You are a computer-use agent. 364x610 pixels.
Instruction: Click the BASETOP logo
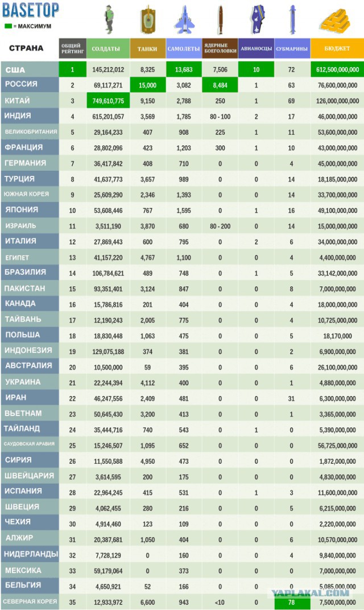(x=31, y=10)
